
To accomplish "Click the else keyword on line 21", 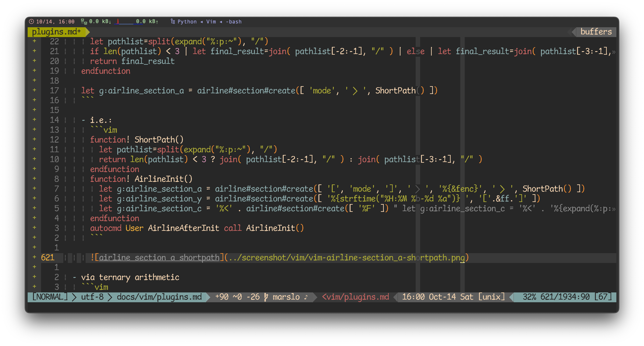I will tap(415, 51).
